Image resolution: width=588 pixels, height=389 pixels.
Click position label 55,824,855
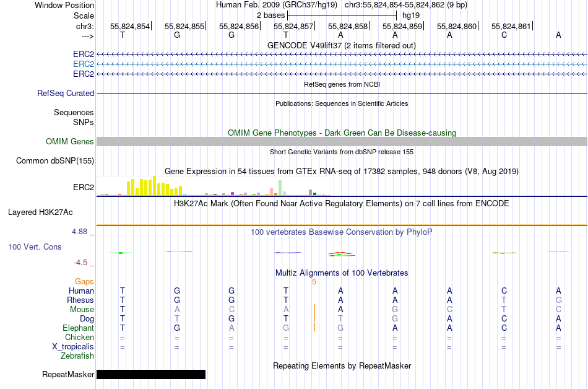coord(184,26)
